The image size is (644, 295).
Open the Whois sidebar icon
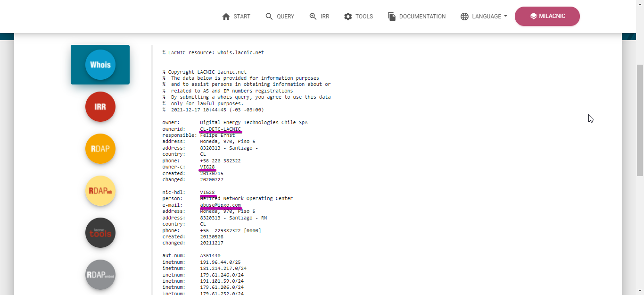[100, 65]
